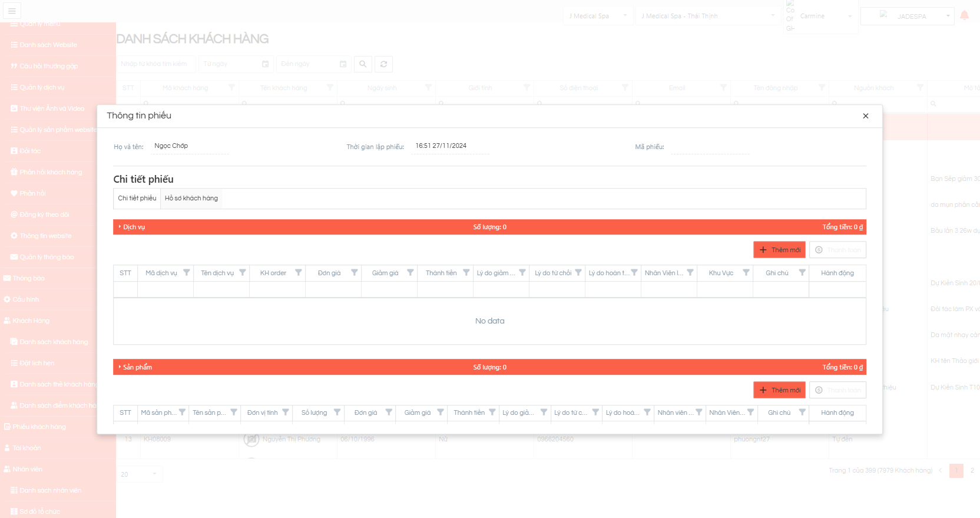This screenshot has width=980, height=518.
Task: Click the filter icon in Mã dịch vụ column
Action: (x=186, y=273)
